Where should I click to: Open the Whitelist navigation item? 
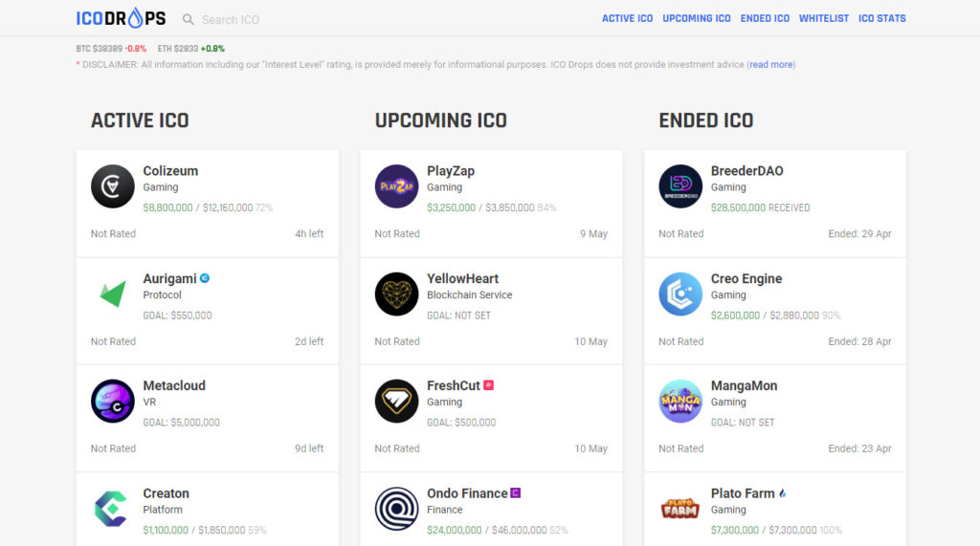point(824,19)
